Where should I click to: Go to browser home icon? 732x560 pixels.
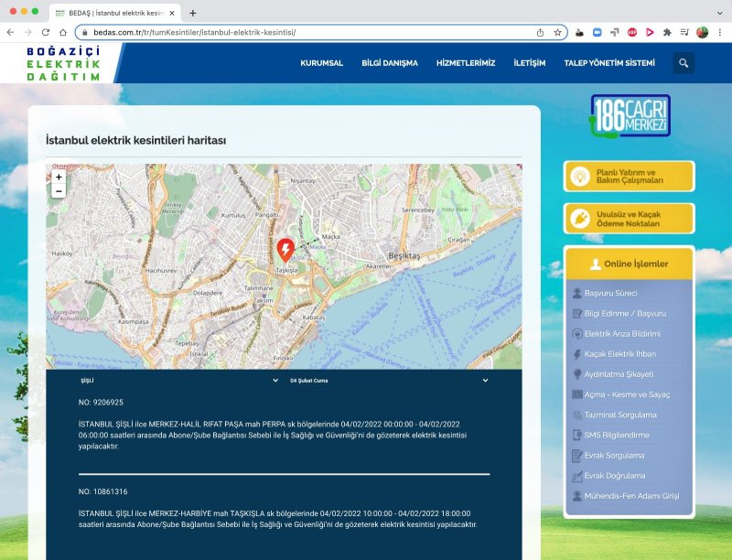(63, 32)
